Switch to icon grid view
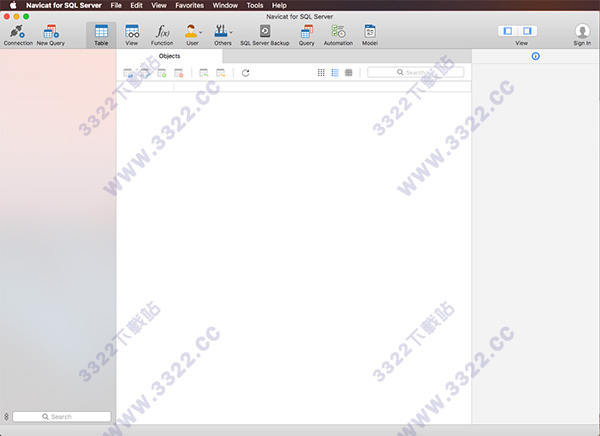This screenshot has width=600, height=436. [321, 72]
